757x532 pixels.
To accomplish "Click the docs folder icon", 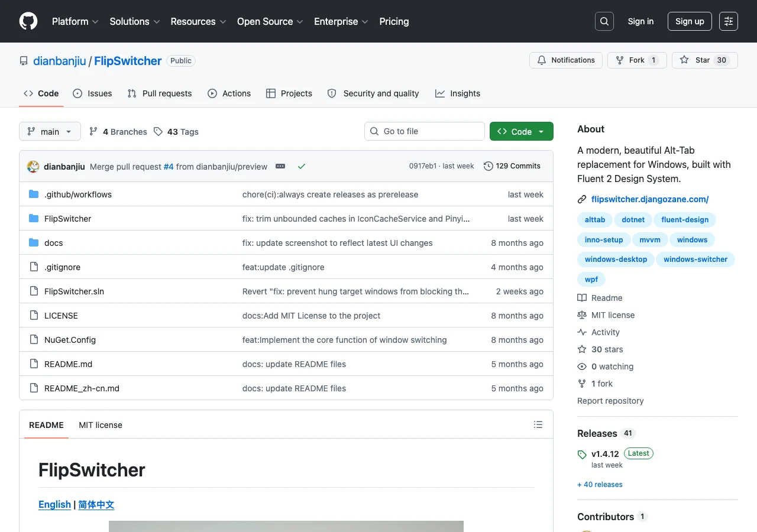I will [x=34, y=243].
